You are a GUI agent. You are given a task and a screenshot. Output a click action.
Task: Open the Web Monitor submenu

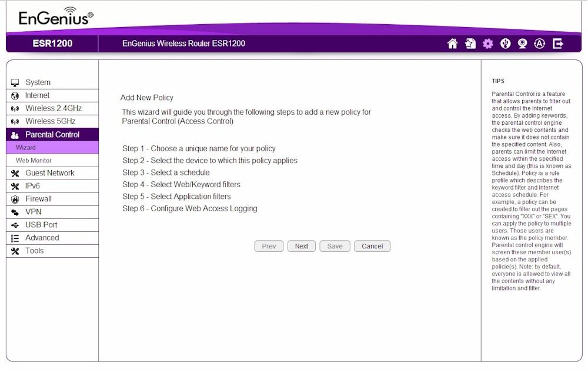point(52,160)
